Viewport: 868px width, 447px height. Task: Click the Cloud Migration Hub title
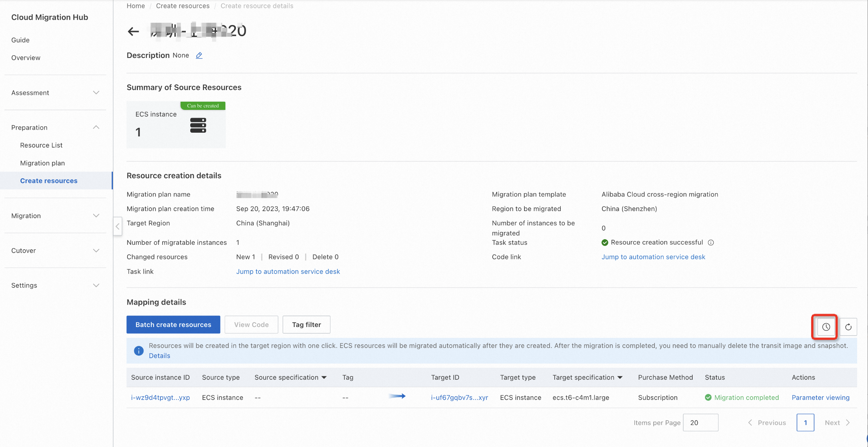point(50,17)
